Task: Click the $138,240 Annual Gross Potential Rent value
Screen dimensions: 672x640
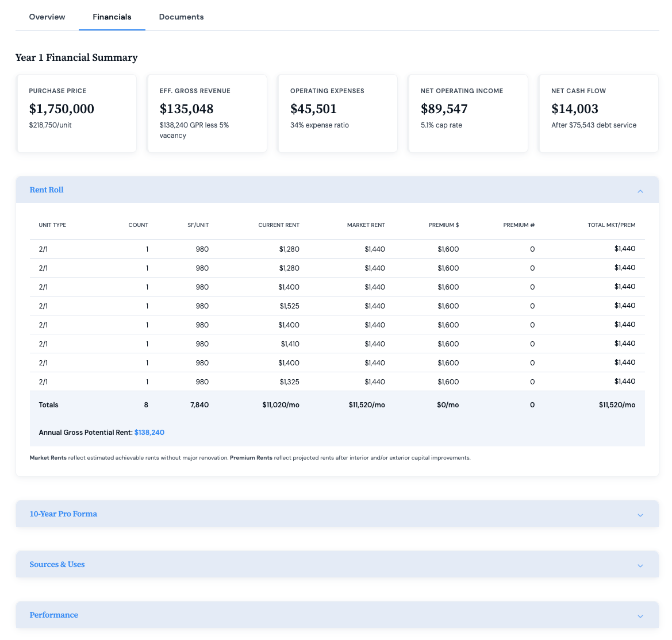Action: (x=149, y=432)
